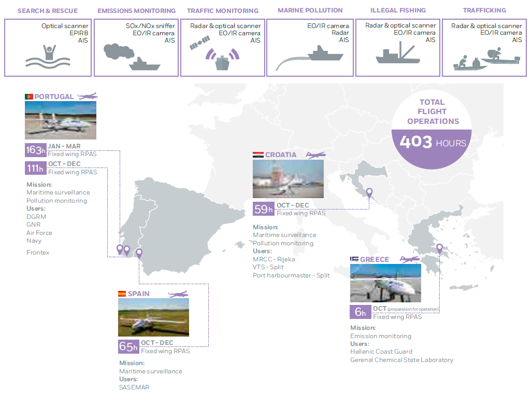
Task: Click the middle map pin on southern Portugal
Action: tap(127, 251)
